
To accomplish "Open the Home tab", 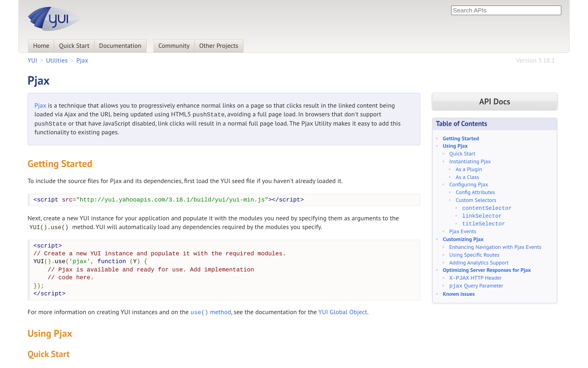I will pos(41,46).
